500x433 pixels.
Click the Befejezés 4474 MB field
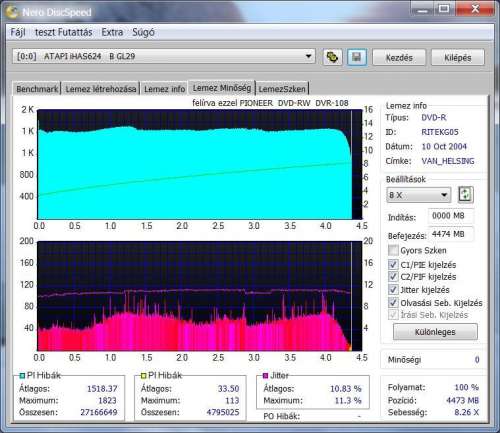pos(451,234)
